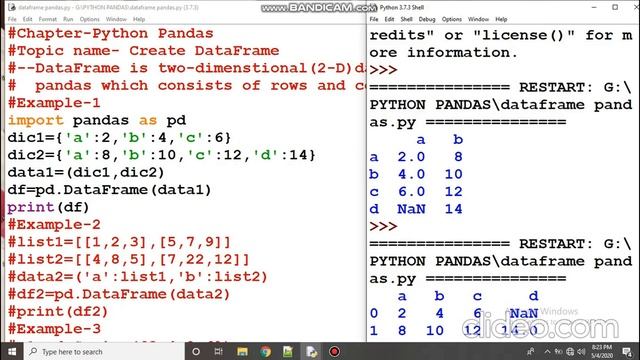Open Task View on taskbar
Viewport: 640px width, 360px height.
(x=219, y=351)
